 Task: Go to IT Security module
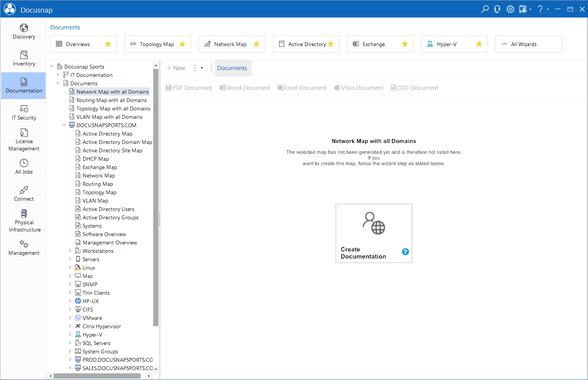coord(24,113)
